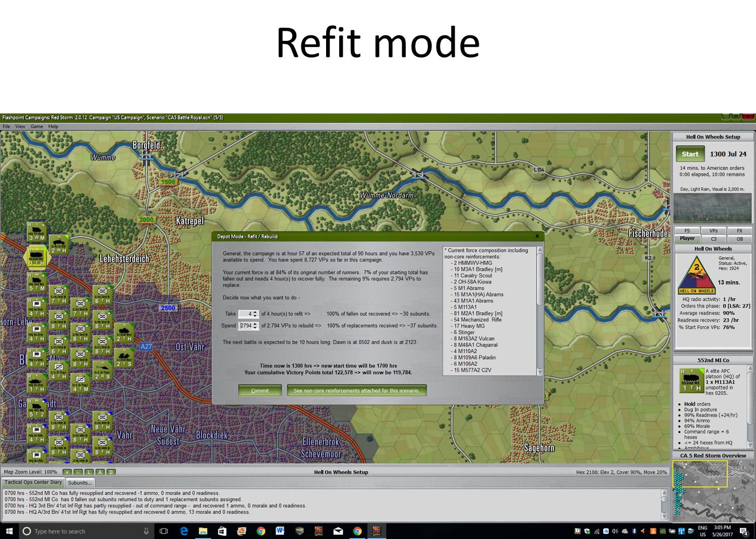The image size is (756, 539).
Task: Switch to the OB tab
Action: pos(739,239)
